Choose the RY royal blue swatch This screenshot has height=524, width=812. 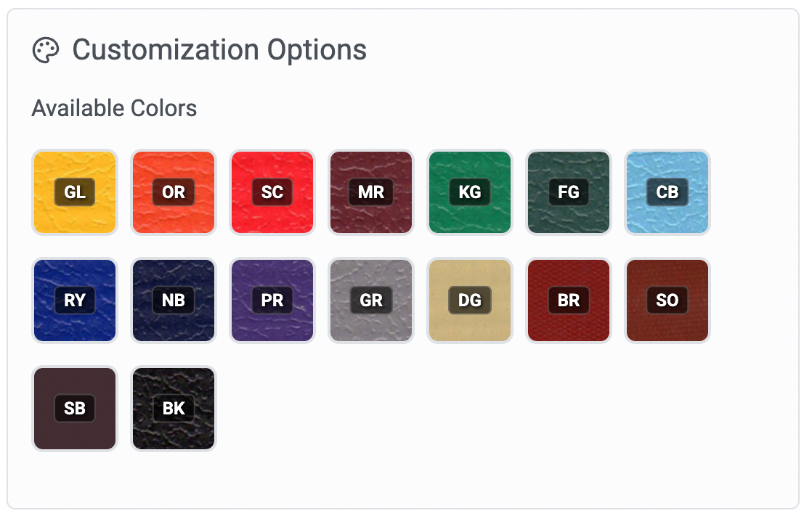click(74, 300)
